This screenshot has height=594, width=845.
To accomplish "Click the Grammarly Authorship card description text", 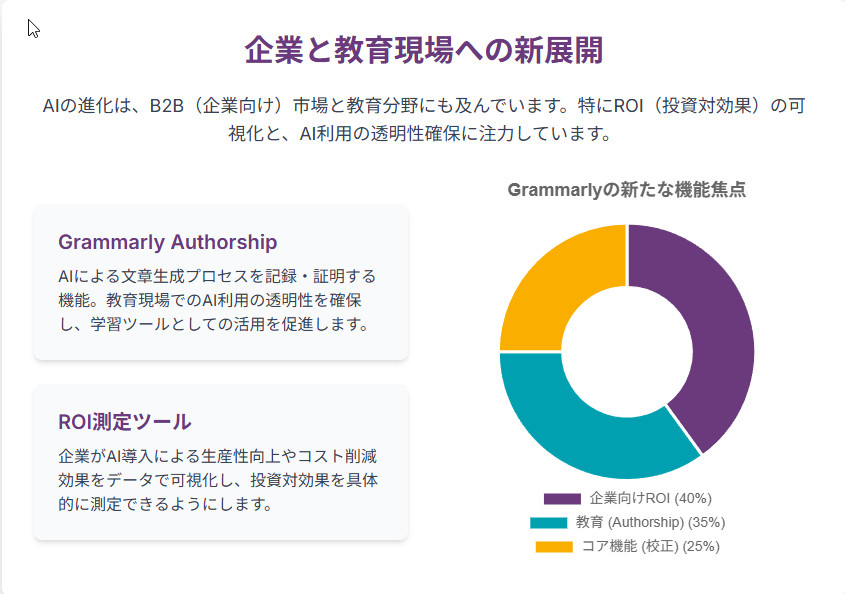I will pos(217,300).
